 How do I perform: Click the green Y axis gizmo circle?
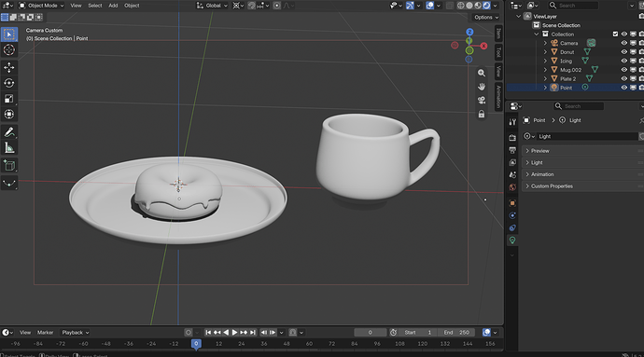[x=469, y=50]
